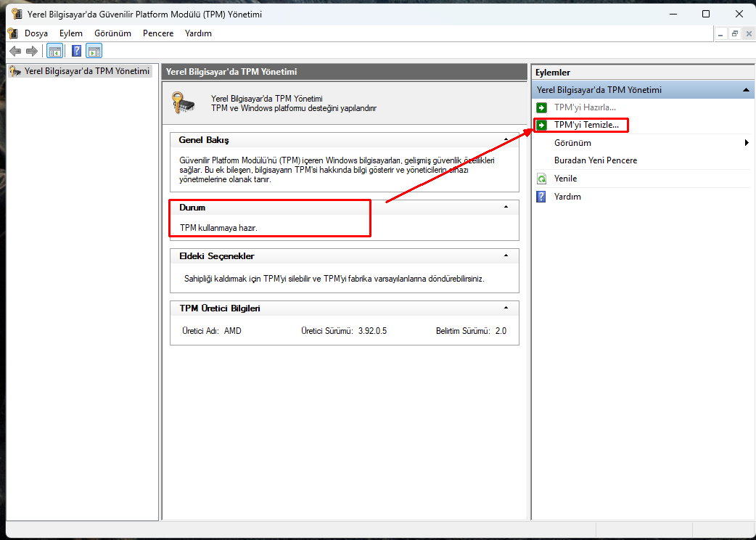The width and height of the screenshot is (756, 540).
Task: Open the Dosya menu
Action: tap(36, 33)
